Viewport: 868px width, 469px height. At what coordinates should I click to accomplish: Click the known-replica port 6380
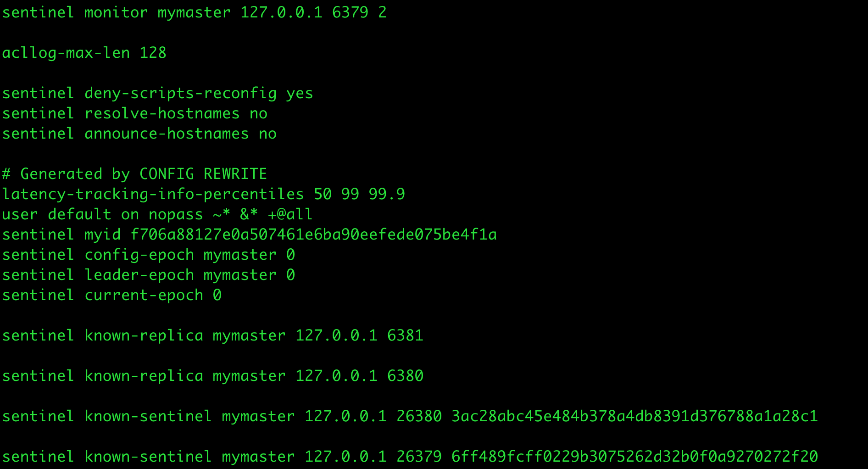[405, 376]
